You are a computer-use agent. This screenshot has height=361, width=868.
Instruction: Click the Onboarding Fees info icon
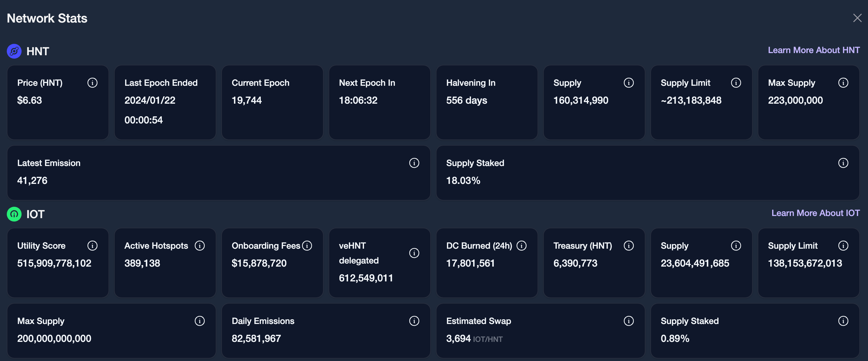307,246
